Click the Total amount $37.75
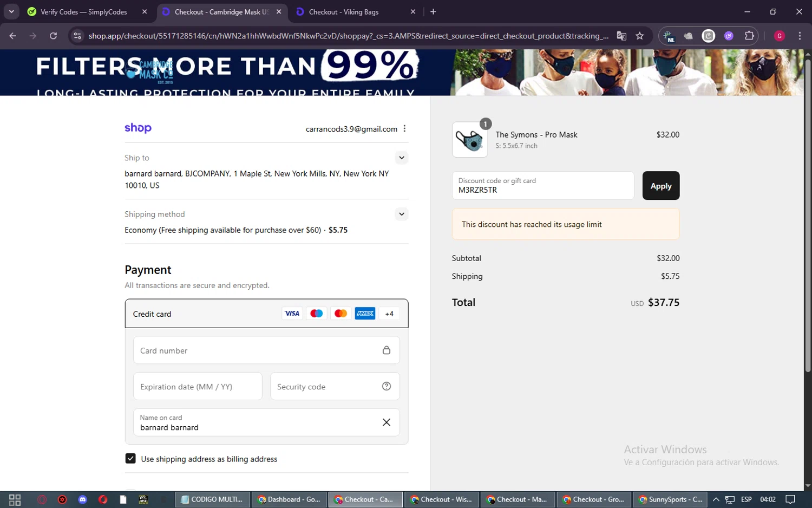This screenshot has height=508, width=812. pyautogui.click(x=664, y=302)
